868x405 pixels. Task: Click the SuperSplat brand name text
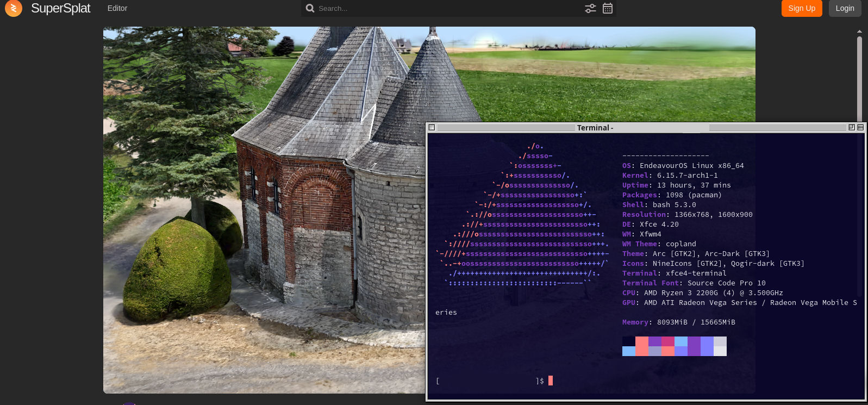[60, 8]
